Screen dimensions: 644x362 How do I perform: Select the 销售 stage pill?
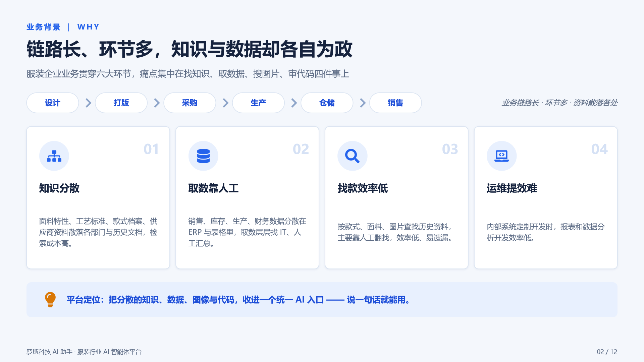point(395,103)
